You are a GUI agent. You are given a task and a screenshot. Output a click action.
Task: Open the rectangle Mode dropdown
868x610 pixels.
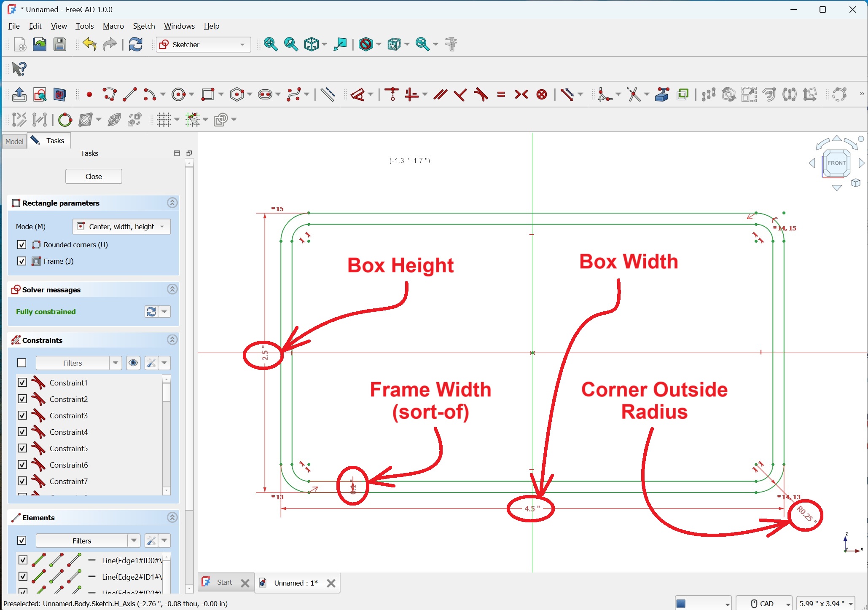[121, 227]
